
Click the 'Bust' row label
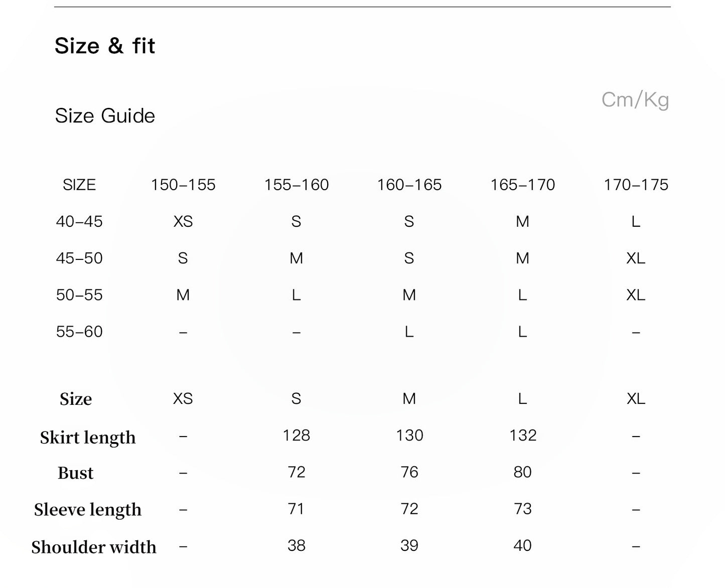pyautogui.click(x=76, y=473)
